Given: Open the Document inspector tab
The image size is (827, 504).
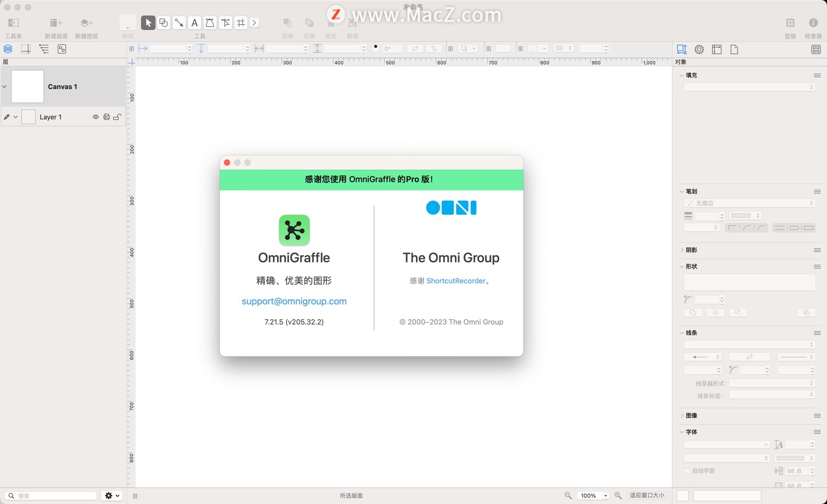Looking at the screenshot, I should pyautogui.click(x=734, y=49).
